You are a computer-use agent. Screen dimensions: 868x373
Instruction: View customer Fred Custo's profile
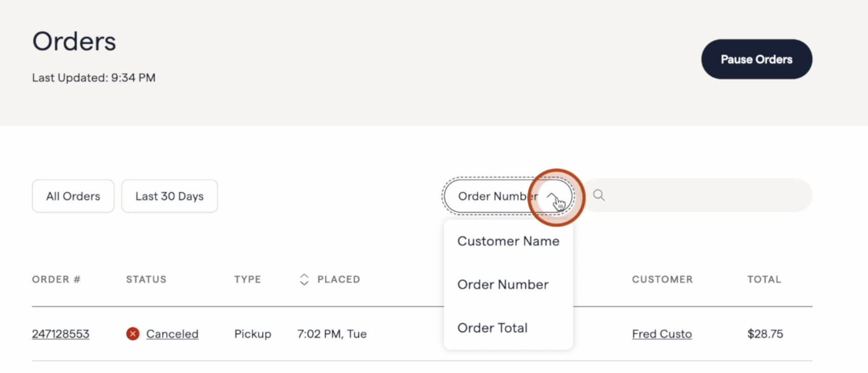[x=662, y=334]
